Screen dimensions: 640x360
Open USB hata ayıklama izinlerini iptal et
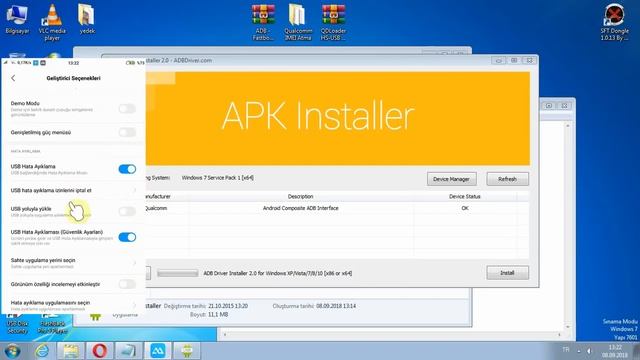pos(73,190)
